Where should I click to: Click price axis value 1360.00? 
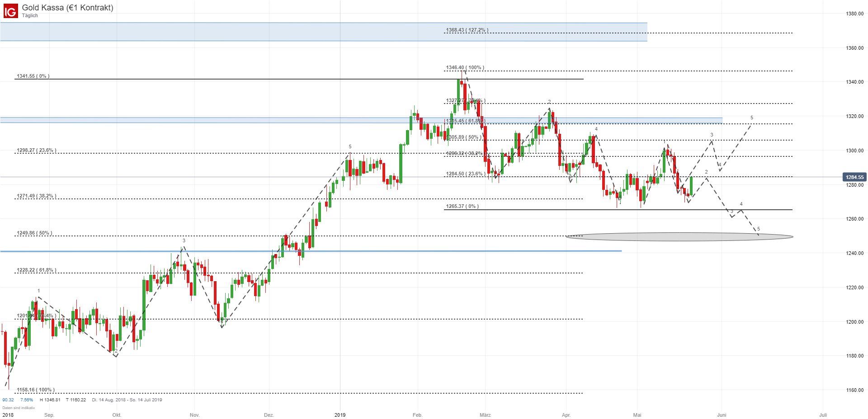(x=854, y=48)
